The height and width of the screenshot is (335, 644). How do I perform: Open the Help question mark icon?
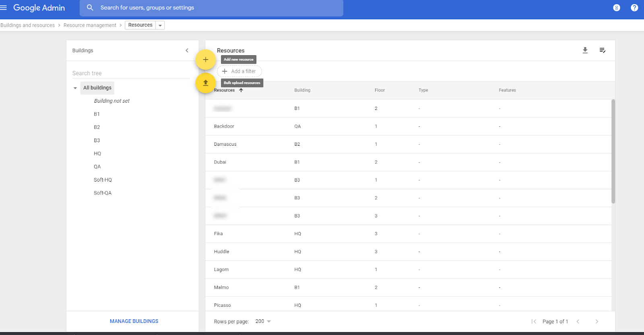click(x=634, y=8)
